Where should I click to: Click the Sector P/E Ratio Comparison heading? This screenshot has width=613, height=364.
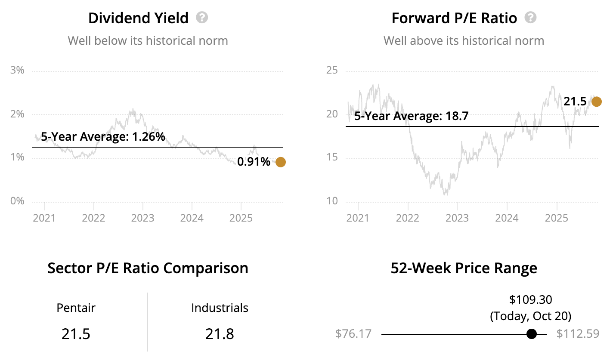point(148,268)
